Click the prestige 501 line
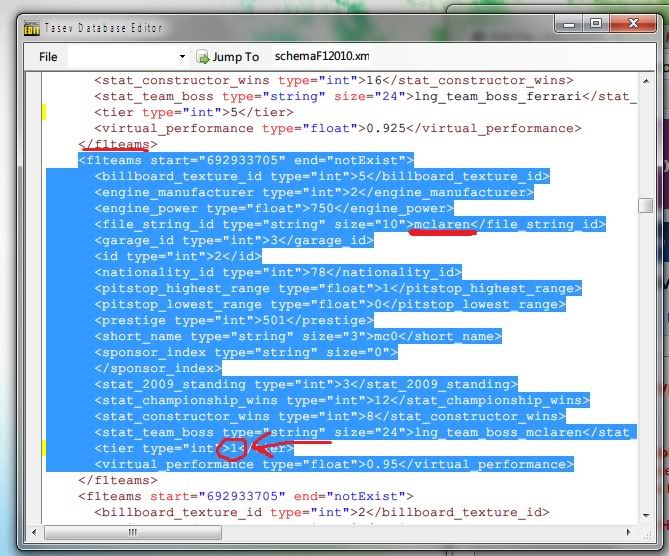 pyautogui.click(x=234, y=320)
